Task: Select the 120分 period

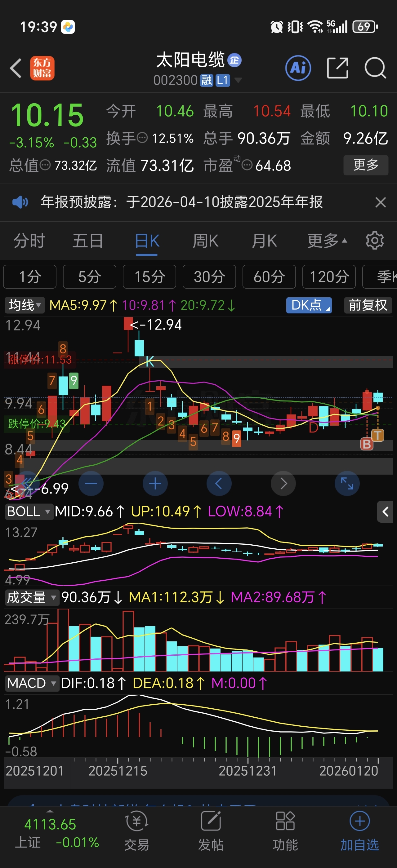Action: [x=329, y=277]
